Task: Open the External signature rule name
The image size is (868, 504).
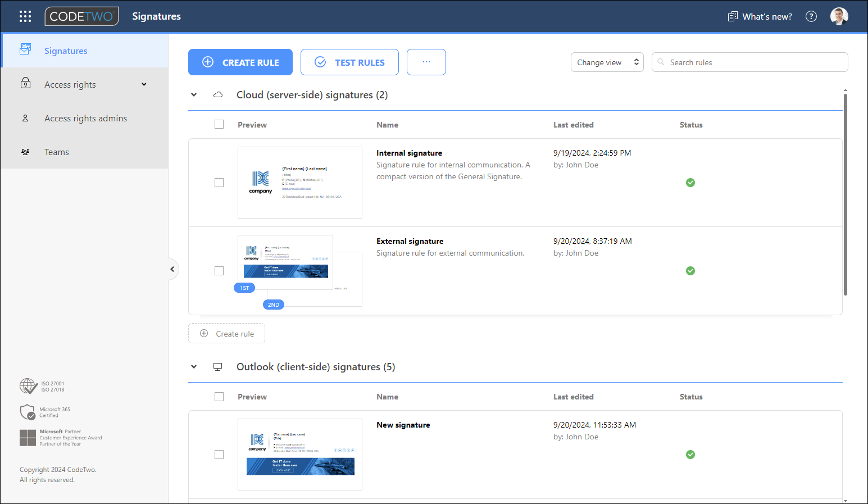Action: tap(410, 241)
